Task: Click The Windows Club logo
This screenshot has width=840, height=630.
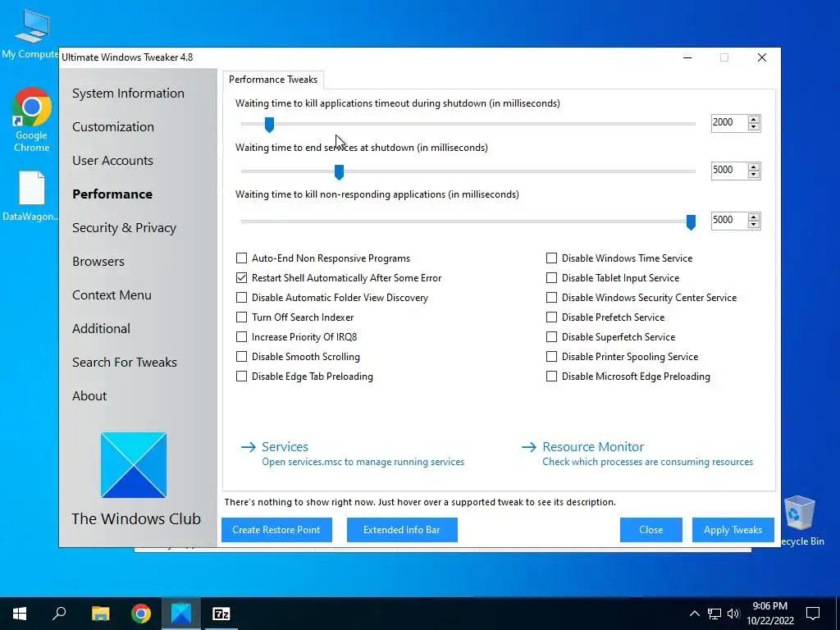Action: (134, 465)
